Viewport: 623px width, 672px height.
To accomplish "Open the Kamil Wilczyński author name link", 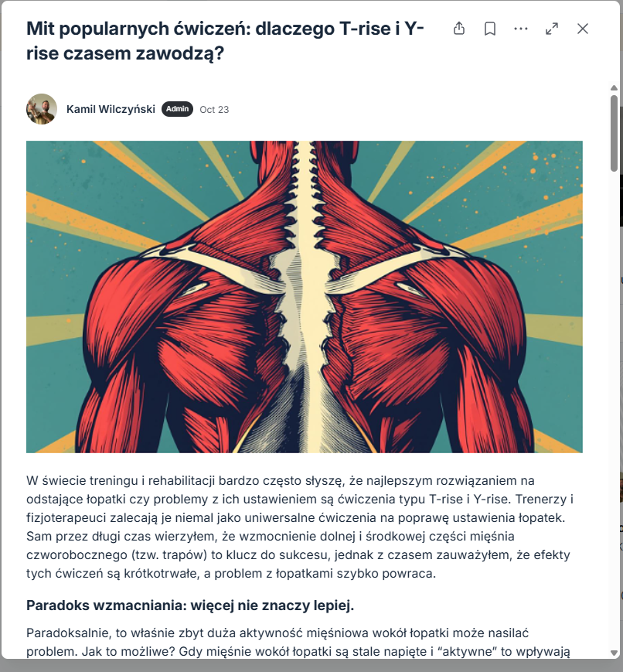I will (x=111, y=109).
